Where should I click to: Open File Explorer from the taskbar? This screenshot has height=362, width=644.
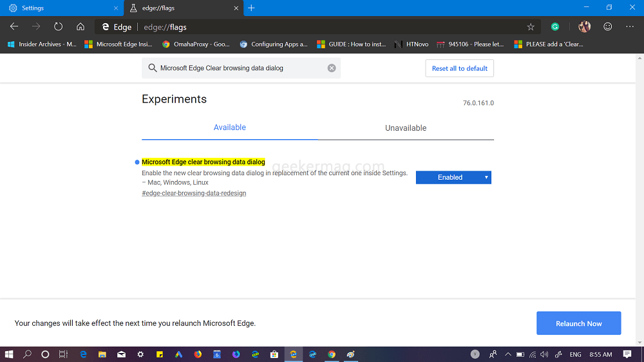[102, 354]
